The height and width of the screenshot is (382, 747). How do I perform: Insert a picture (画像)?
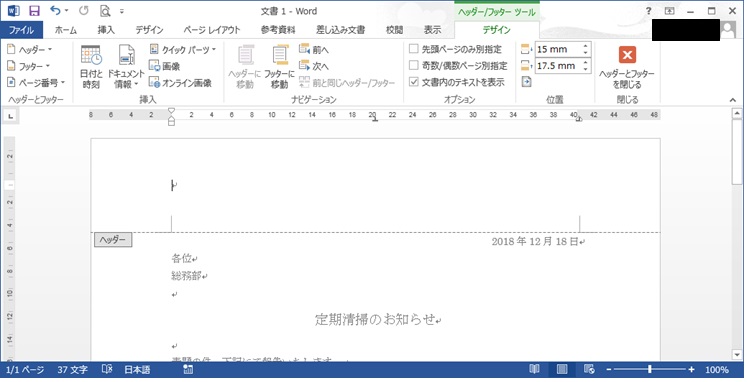click(x=165, y=66)
